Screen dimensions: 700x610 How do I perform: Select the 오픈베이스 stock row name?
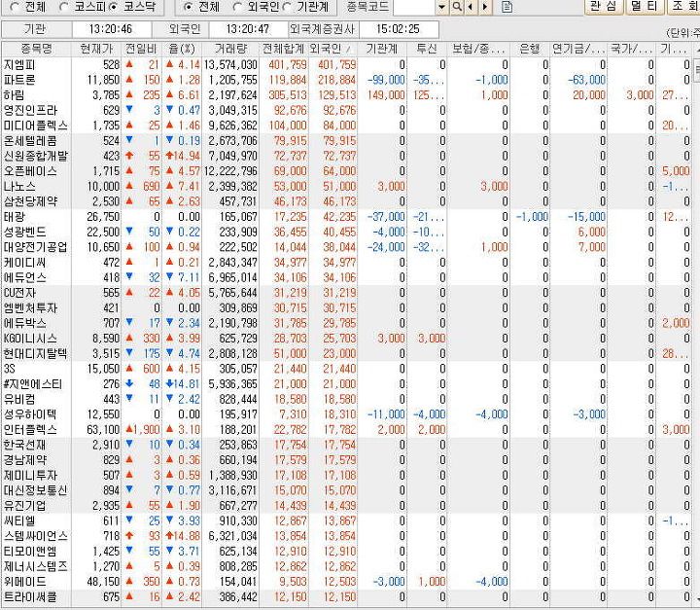point(31,171)
